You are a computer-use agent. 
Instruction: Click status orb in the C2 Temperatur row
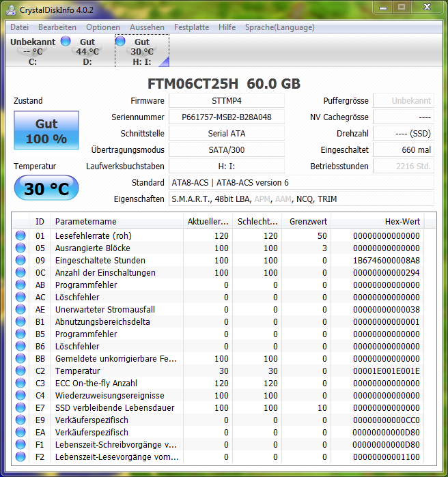tap(20, 371)
